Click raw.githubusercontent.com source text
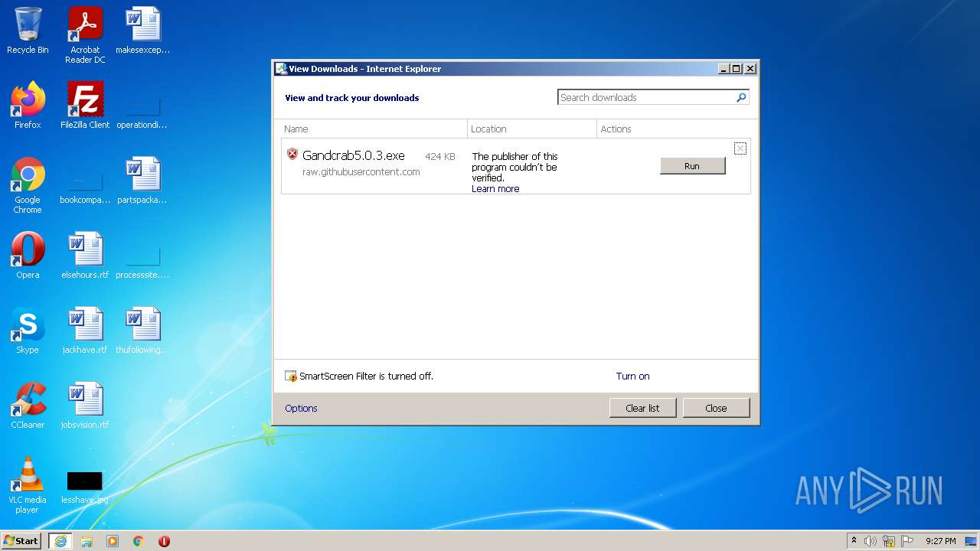980x551 pixels. [361, 172]
